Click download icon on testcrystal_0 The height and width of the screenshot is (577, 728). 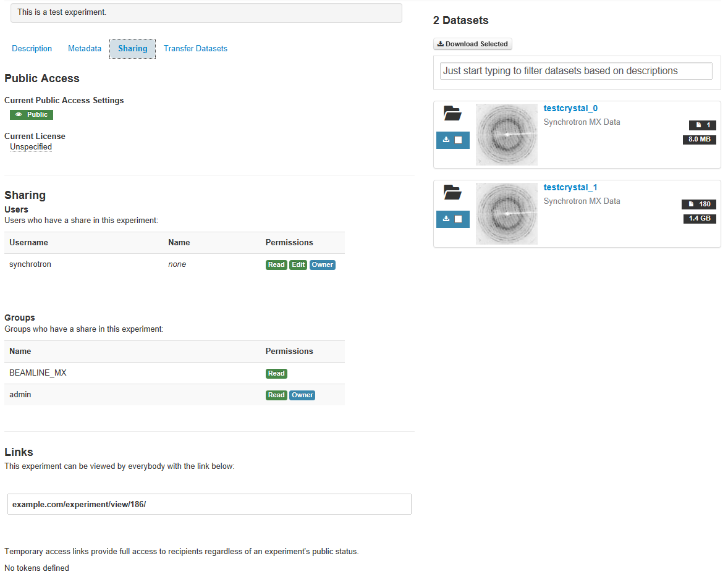446,140
